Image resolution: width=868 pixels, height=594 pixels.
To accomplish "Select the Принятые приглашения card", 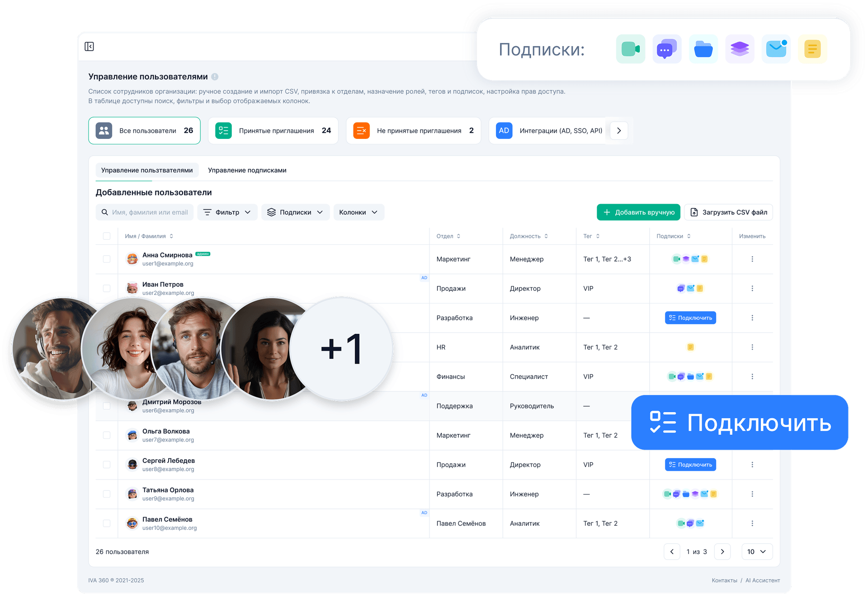I will (273, 131).
